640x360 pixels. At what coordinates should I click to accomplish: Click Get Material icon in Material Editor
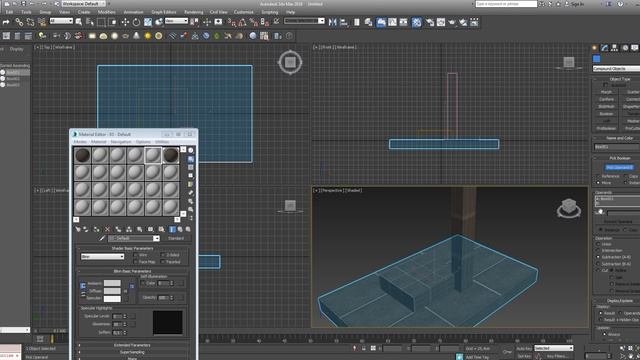point(78,229)
